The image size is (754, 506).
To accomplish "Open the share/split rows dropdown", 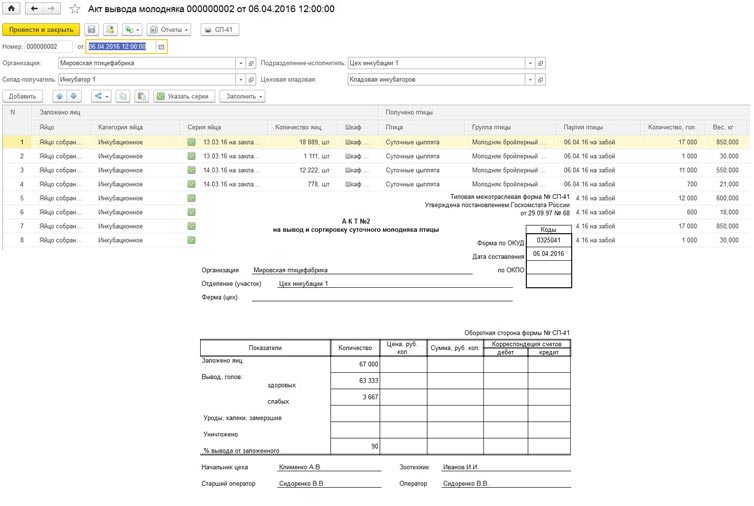I will coord(101,96).
